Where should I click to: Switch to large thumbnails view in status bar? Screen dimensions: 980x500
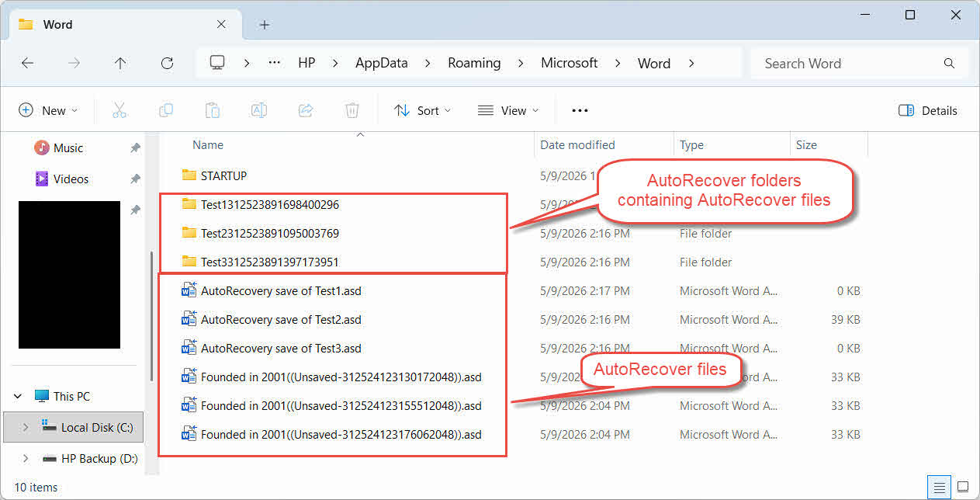(x=963, y=488)
